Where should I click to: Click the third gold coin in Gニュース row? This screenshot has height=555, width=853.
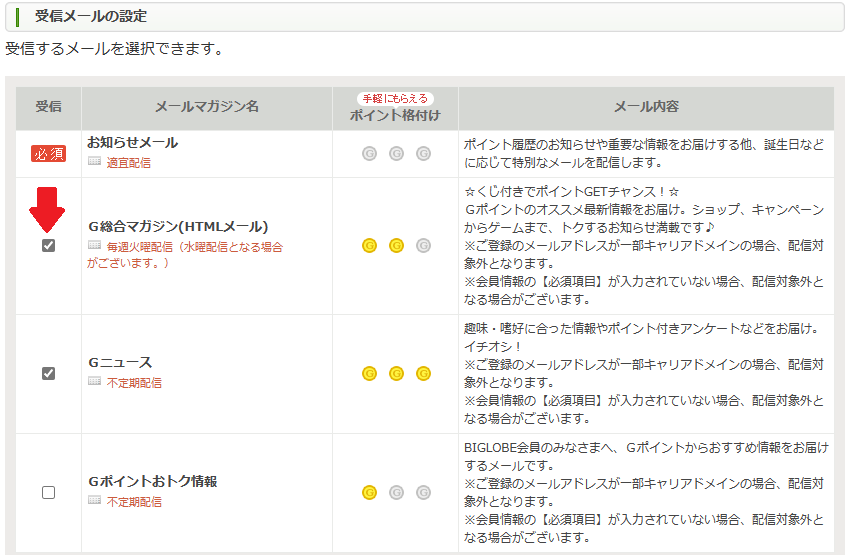[x=423, y=374]
